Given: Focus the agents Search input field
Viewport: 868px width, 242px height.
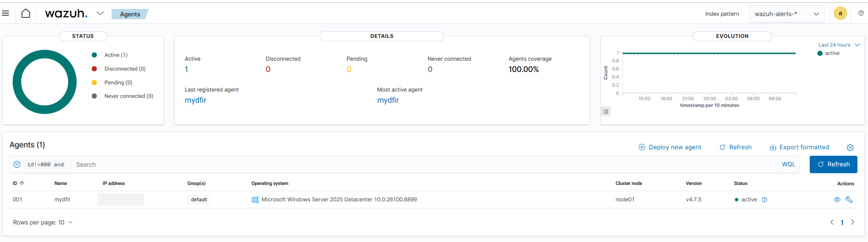Looking at the screenshot, I should tap(424, 164).
